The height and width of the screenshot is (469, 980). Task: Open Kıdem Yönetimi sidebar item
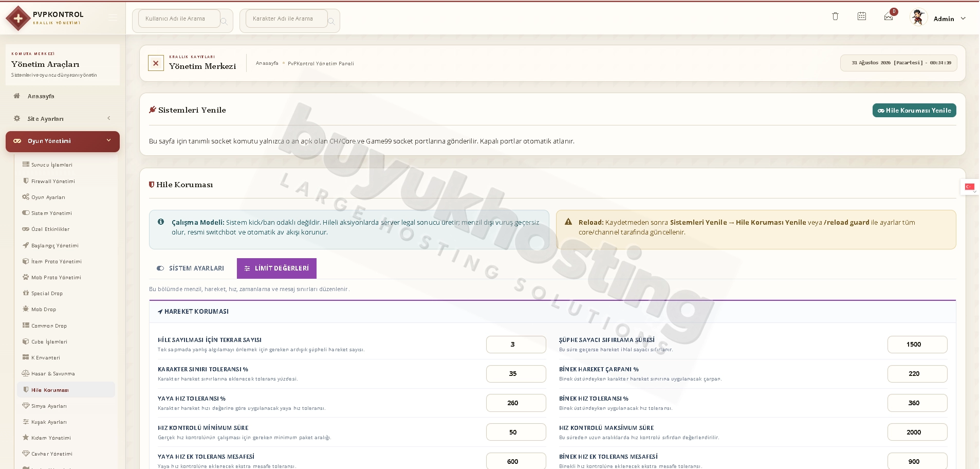(66, 438)
